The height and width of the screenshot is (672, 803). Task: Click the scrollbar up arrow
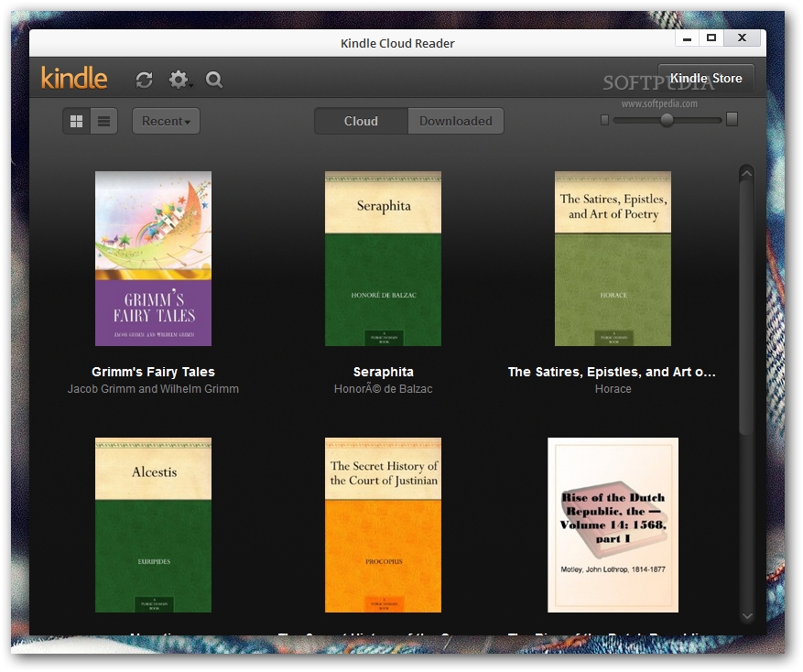746,174
